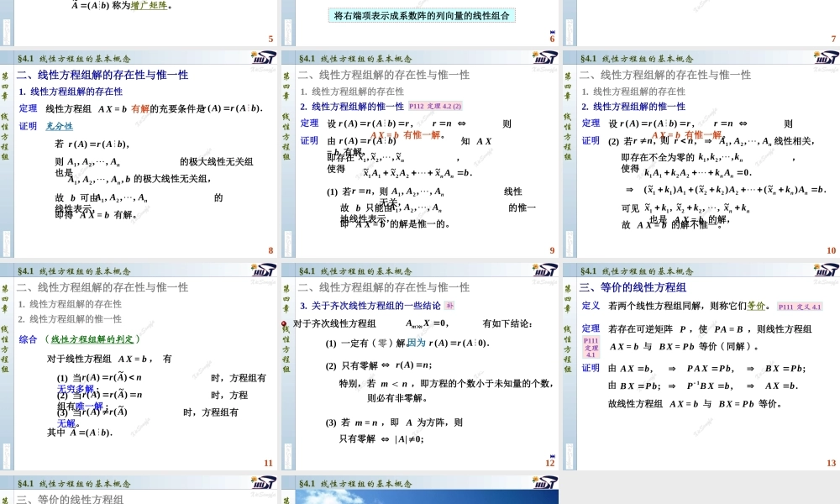The image size is (840, 504).
Task: Select page number 10 on its slide
Action: pyautogui.click(x=832, y=249)
